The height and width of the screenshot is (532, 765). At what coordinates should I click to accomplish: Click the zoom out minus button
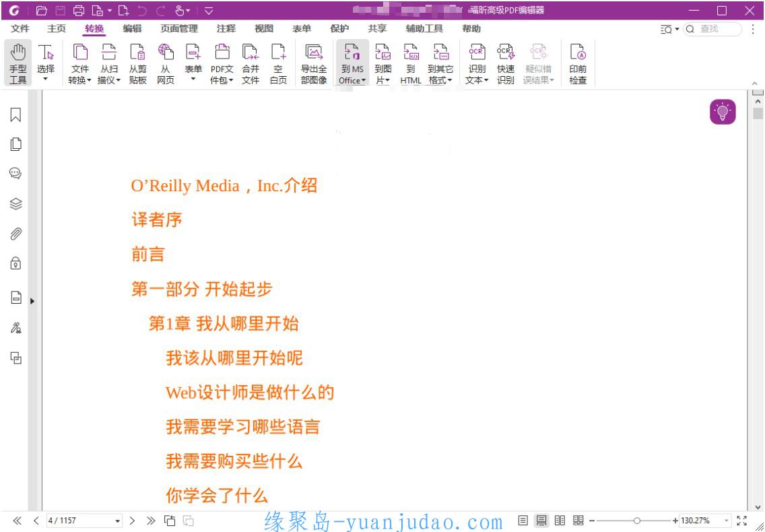592,521
